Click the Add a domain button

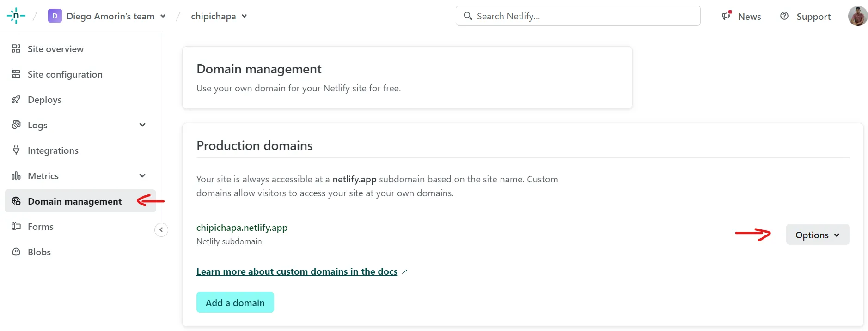point(235,302)
